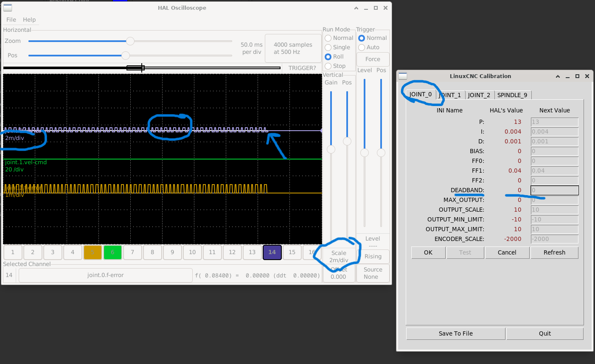
Task: Stop the oscilloscope via Stop radio
Action: [x=328, y=66]
